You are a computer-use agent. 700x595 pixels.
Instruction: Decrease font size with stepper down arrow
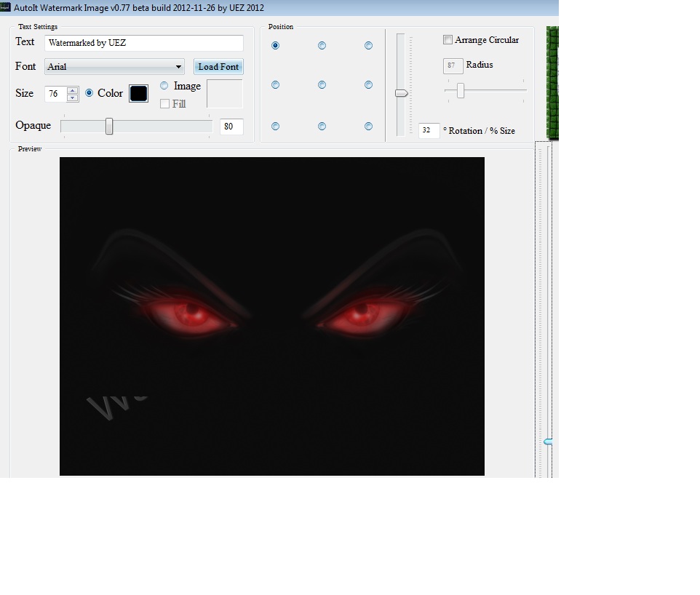pyautogui.click(x=72, y=97)
